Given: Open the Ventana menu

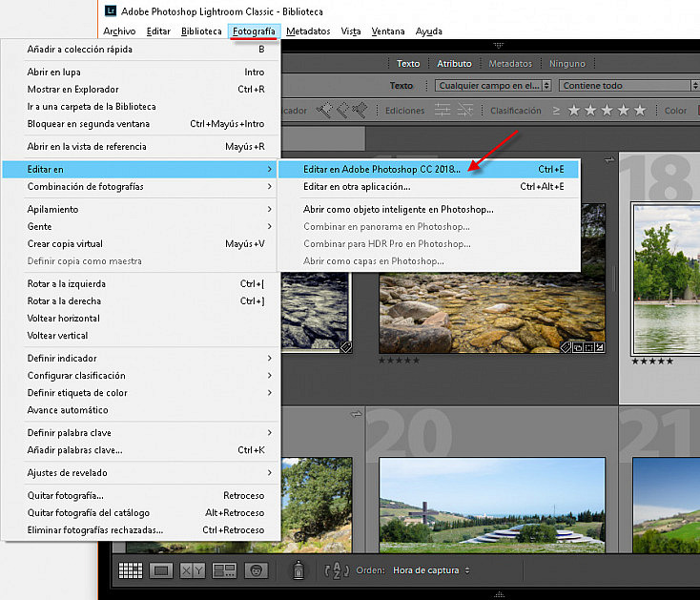Looking at the screenshot, I should (388, 31).
